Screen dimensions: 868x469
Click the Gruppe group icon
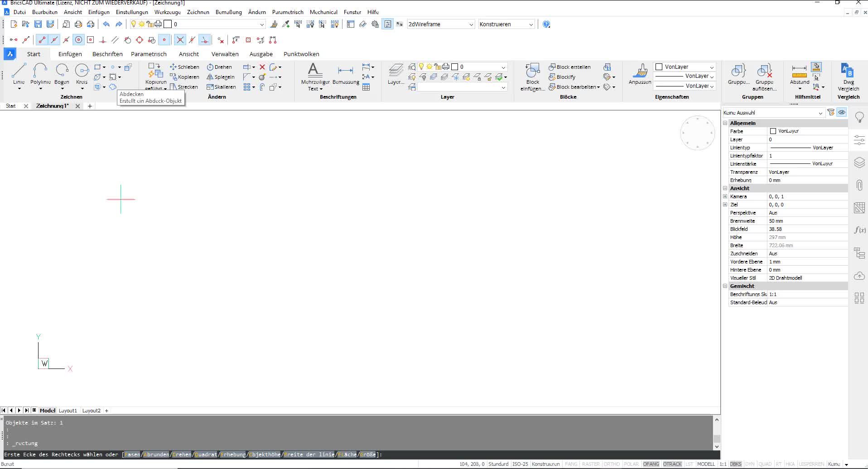[738, 74]
